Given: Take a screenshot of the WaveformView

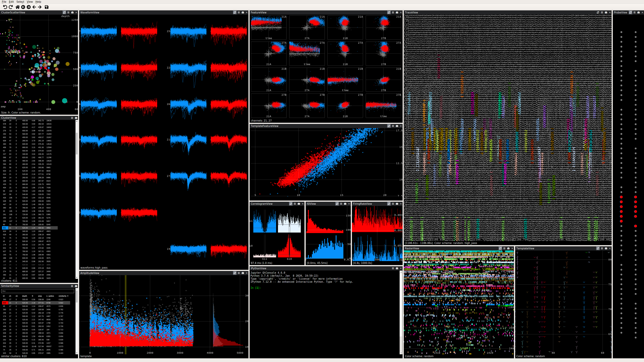Looking at the screenshot, I should coord(243,12).
